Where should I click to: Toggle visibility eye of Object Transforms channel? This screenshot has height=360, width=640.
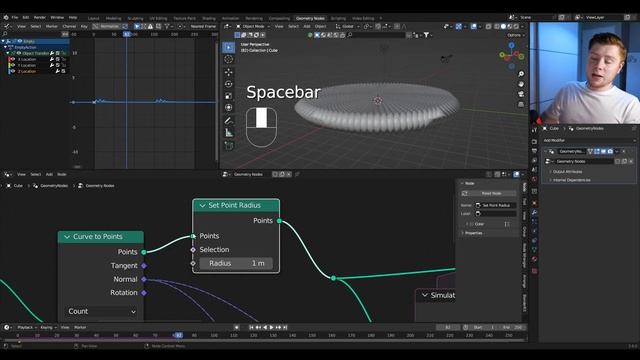coord(19,53)
